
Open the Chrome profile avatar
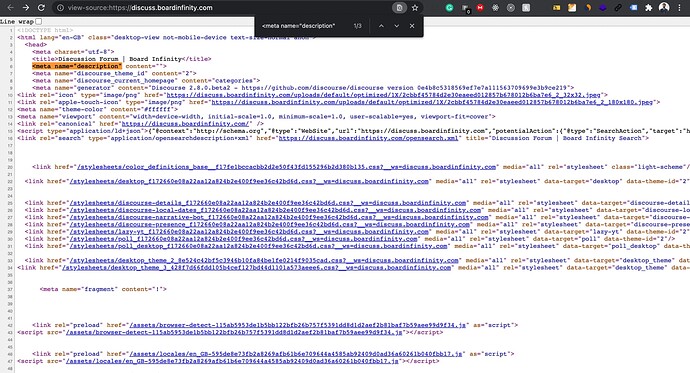(x=664, y=7)
